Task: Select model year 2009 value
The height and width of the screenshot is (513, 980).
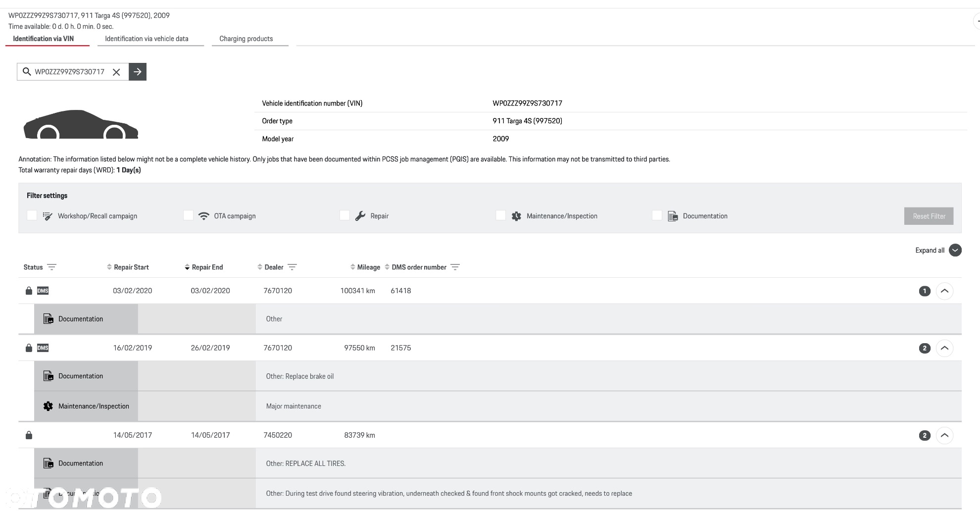Action: click(501, 139)
